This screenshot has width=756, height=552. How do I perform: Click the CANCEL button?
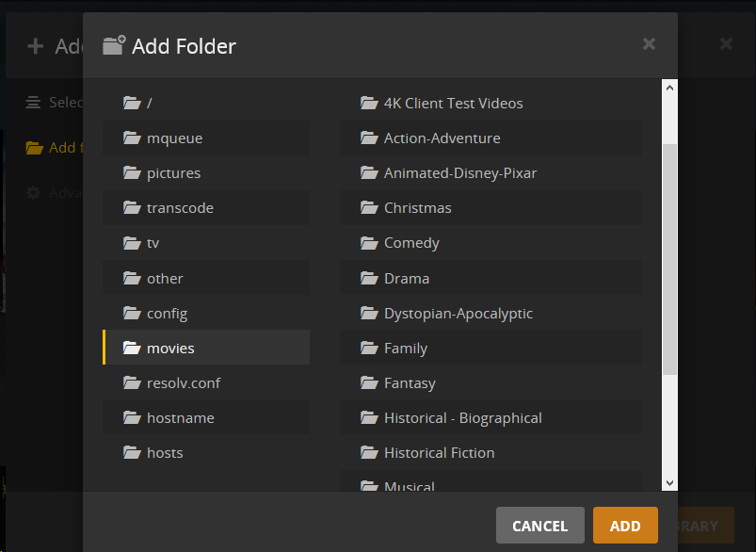(x=540, y=525)
